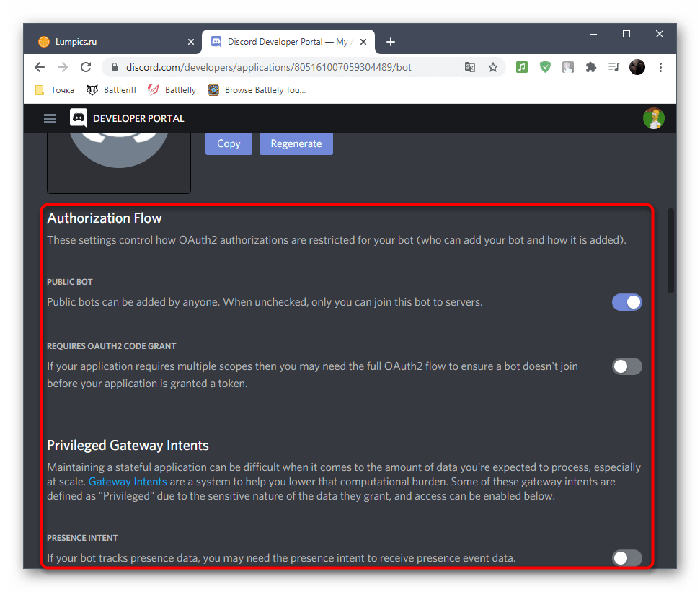Screen dimensions: 700x592
Task: Click the Discord logo in the header
Action: point(79,118)
